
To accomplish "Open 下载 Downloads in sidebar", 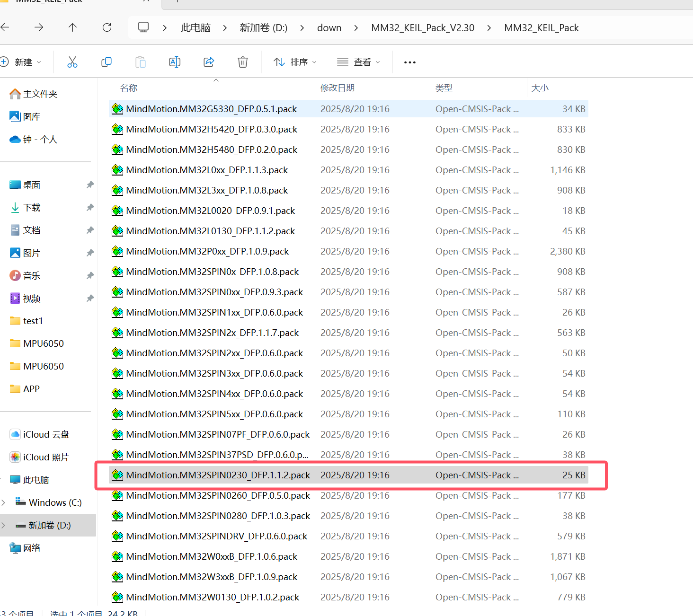I will pos(32,208).
